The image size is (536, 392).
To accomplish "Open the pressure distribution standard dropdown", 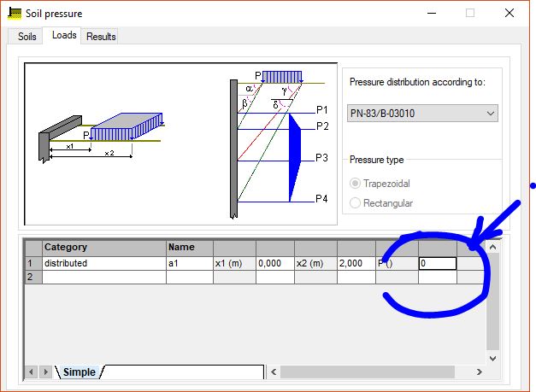I will [422, 114].
